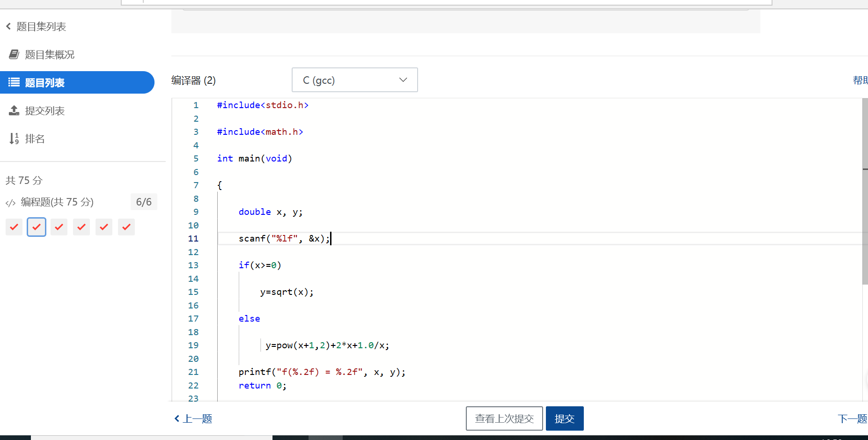The width and height of the screenshot is (868, 440).
Task: Click the 编译器 (2) label
Action: tap(193, 81)
